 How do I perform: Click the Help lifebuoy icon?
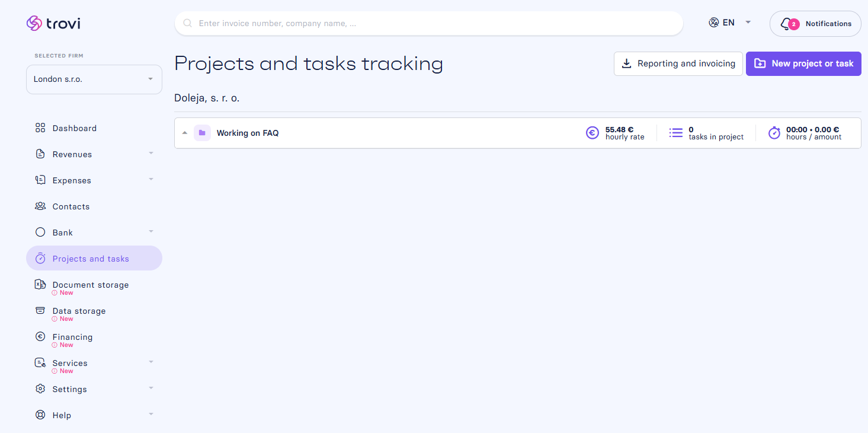(40, 415)
